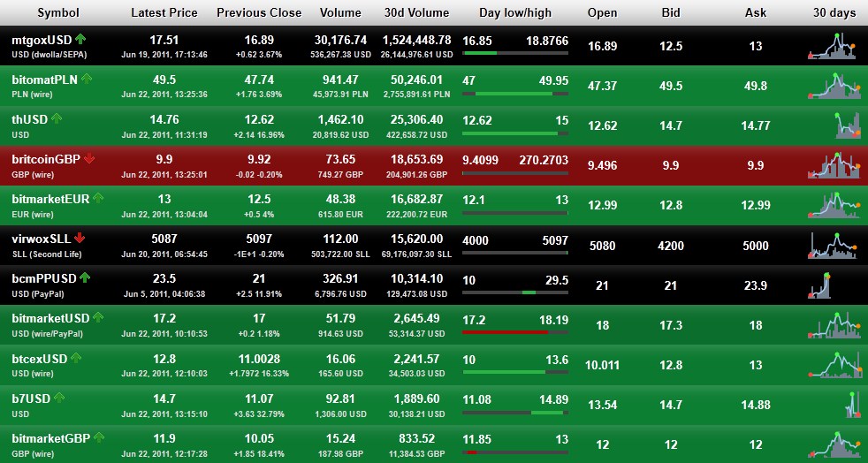
Task: Sort by the 30d Volume column header
Action: coord(416,13)
